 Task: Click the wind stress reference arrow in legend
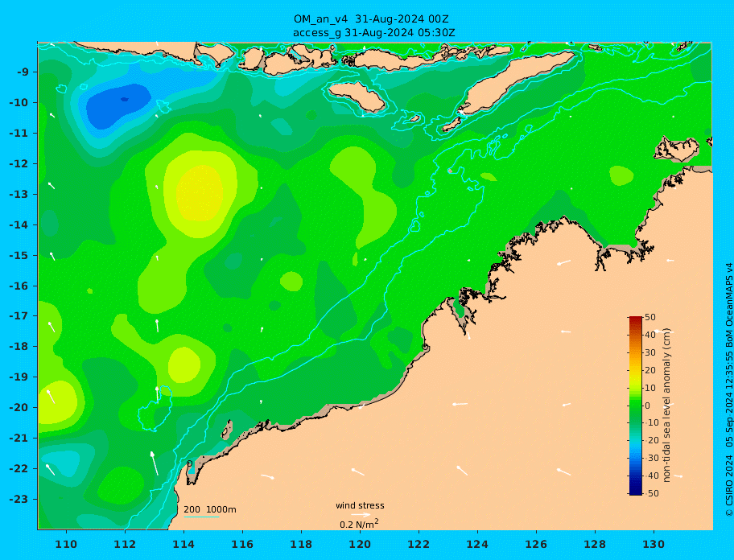point(361,515)
